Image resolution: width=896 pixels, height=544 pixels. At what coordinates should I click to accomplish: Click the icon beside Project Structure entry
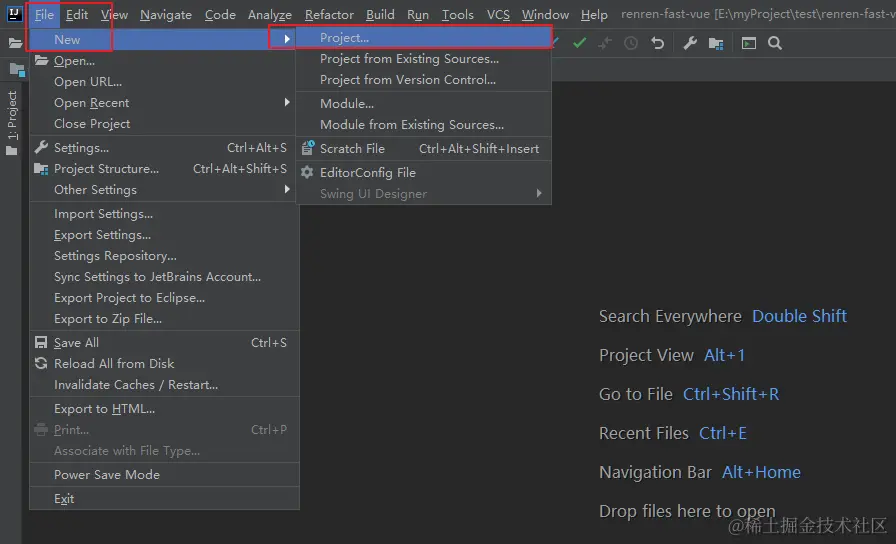pos(41,169)
